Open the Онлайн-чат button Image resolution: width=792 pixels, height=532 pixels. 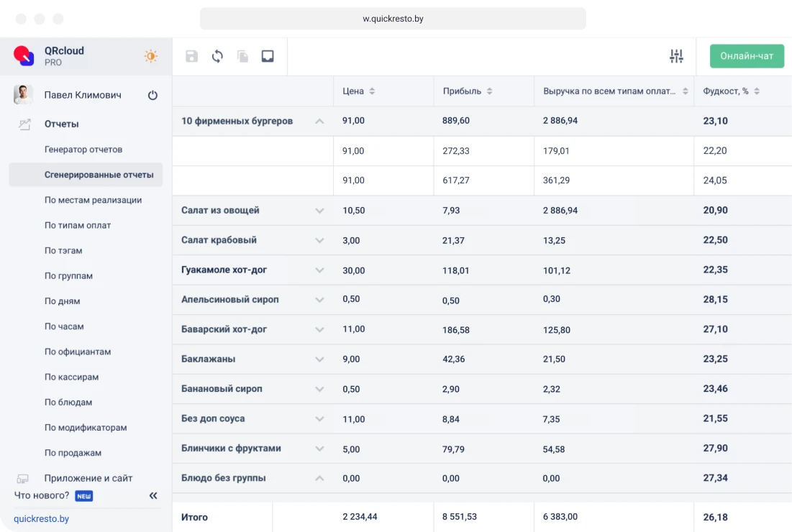click(x=747, y=56)
